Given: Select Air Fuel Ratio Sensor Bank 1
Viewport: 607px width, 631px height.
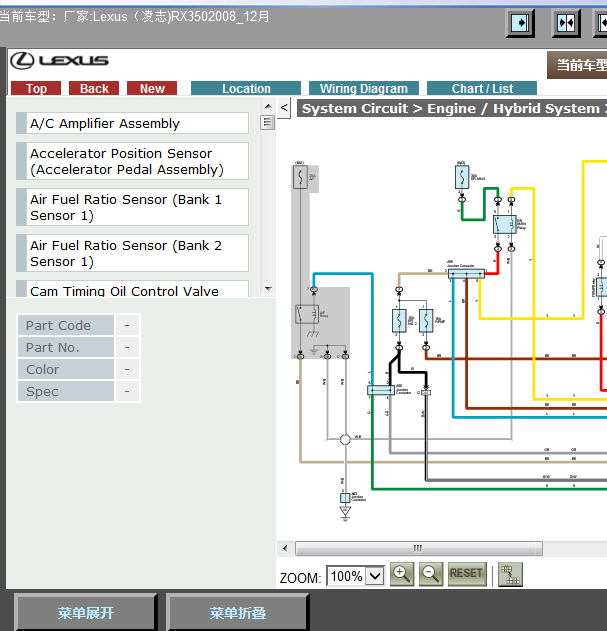Looking at the screenshot, I should pyautogui.click(x=132, y=207).
